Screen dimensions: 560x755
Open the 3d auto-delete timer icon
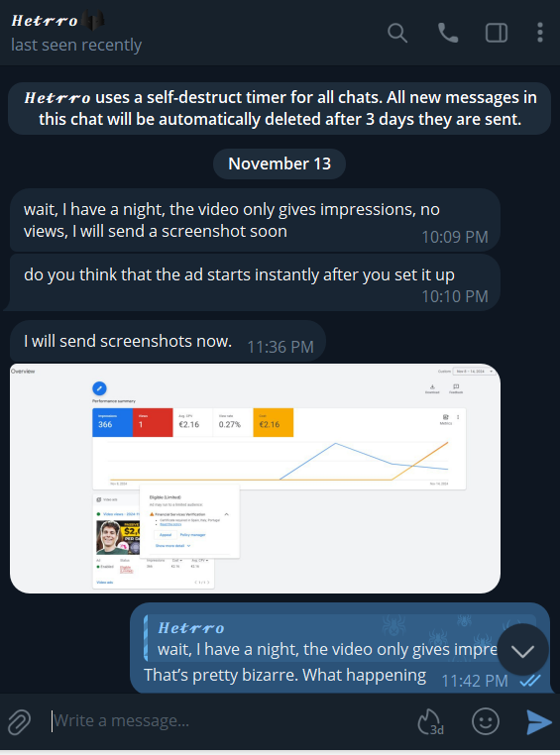430,721
